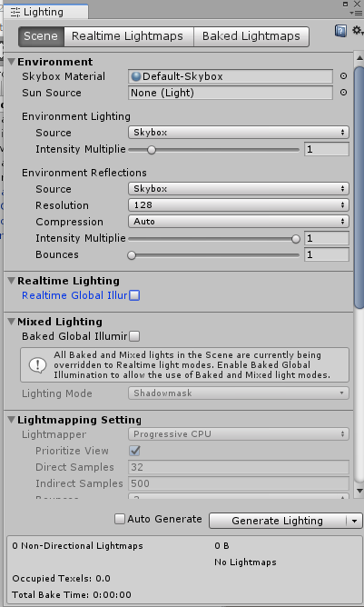The height and width of the screenshot is (607, 364).
Task: Click the Sun Source None (Light) field
Action: (x=231, y=93)
